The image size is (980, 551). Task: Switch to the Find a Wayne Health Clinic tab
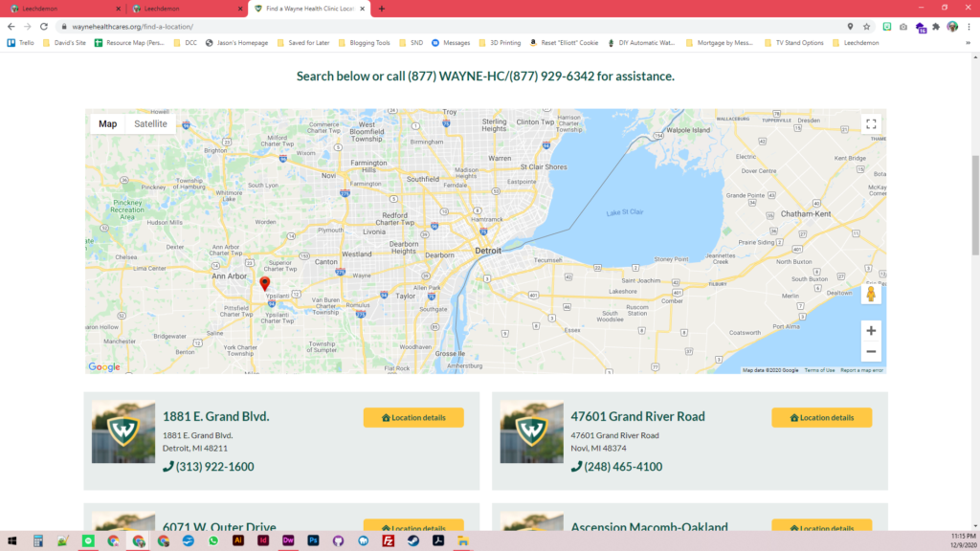309,9
